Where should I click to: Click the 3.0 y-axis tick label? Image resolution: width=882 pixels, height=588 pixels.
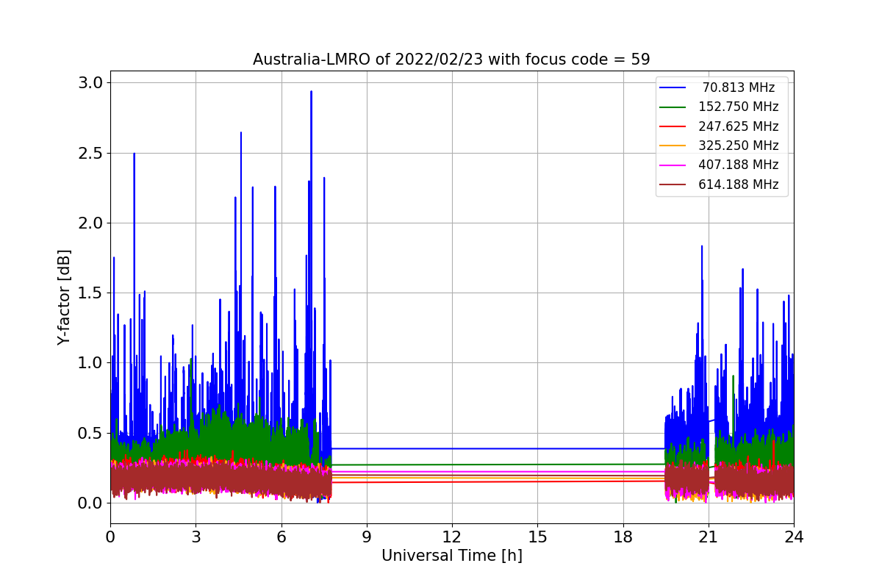[x=90, y=82]
